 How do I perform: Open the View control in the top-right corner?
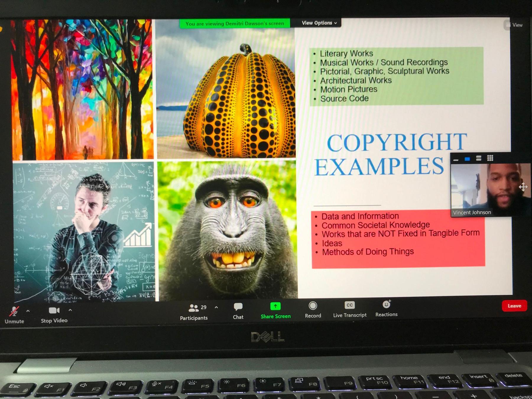tap(515, 25)
